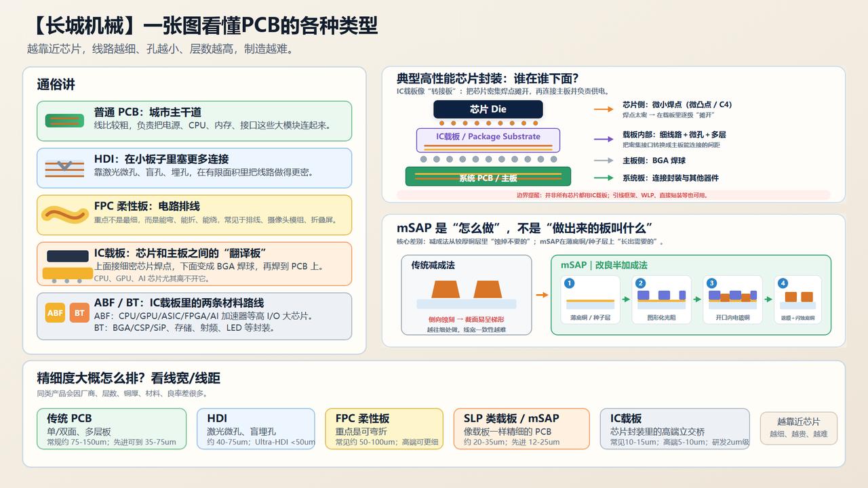Click the dark 芯片 Die block
The width and height of the screenshot is (868, 488).
click(488, 109)
